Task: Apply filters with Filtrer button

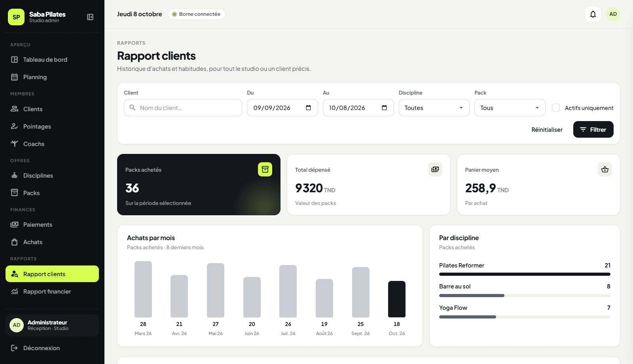Action: point(593,129)
